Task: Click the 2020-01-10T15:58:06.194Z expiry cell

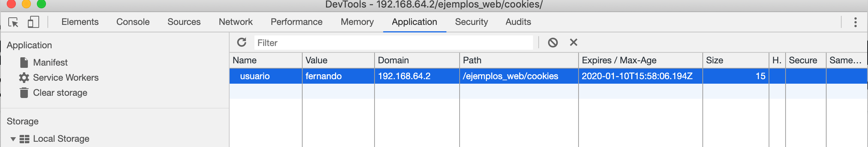Action: click(641, 76)
